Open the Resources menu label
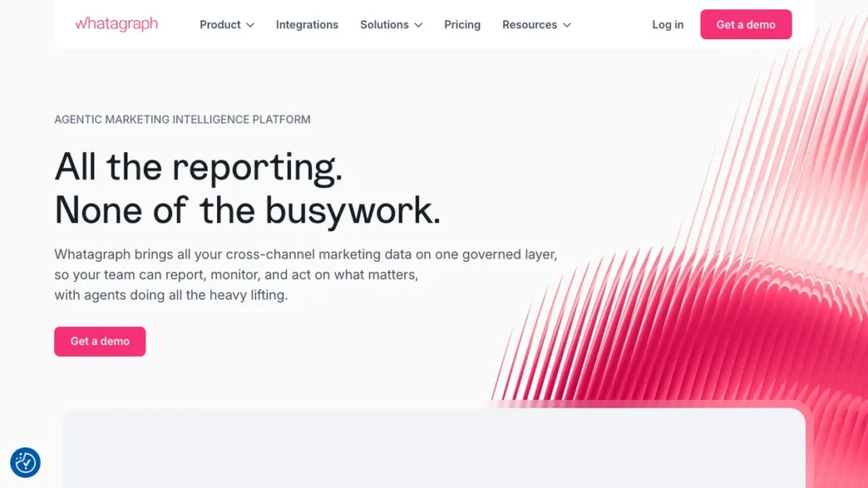Image resolution: width=868 pixels, height=488 pixels. tap(529, 25)
